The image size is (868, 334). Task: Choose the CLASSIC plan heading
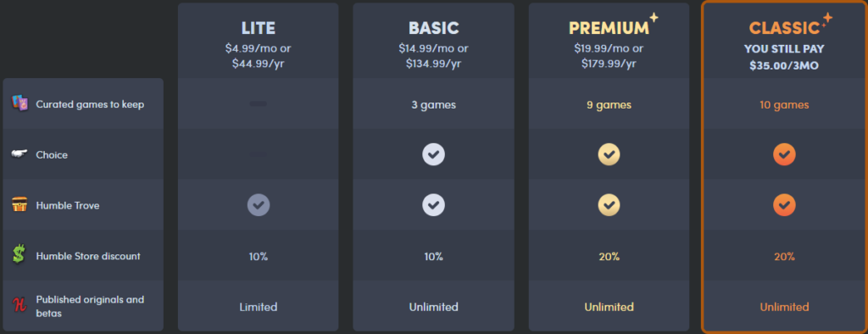pos(784,28)
